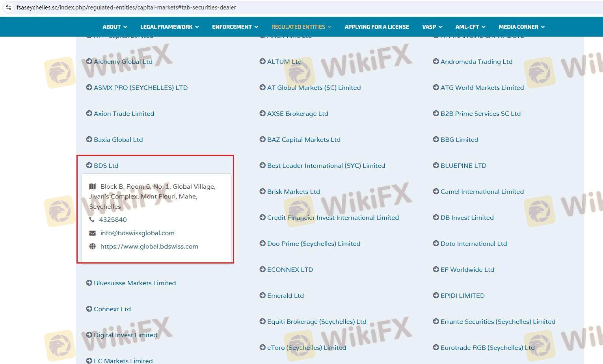The width and height of the screenshot is (603, 364).
Task: Click the arrow icon beside AT Global Markets (SC) Limited
Action: pyautogui.click(x=262, y=87)
